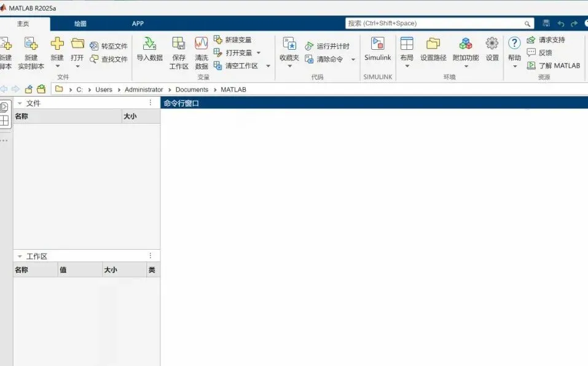Click the redo arrow in title toolbar
The image size is (588, 366).
[x=574, y=23]
